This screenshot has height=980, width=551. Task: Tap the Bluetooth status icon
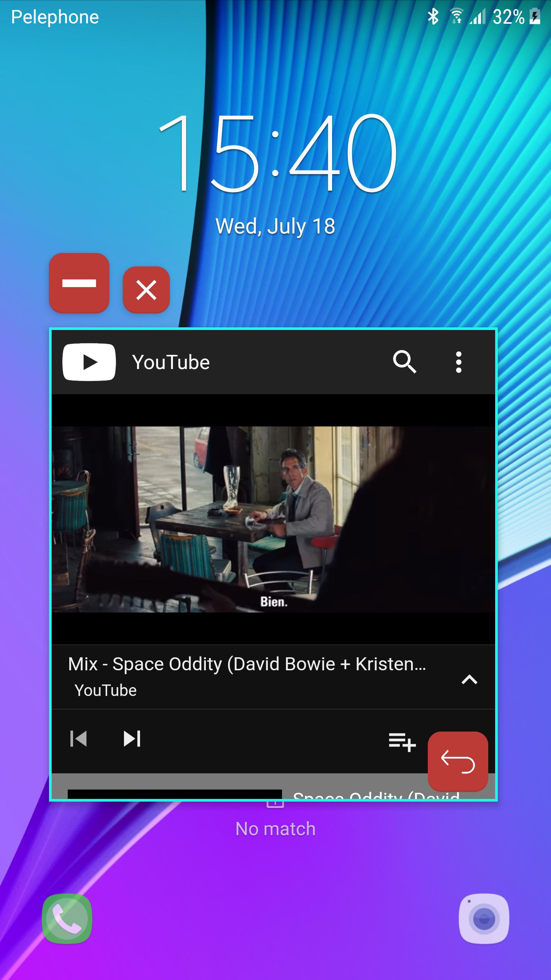pyautogui.click(x=433, y=17)
